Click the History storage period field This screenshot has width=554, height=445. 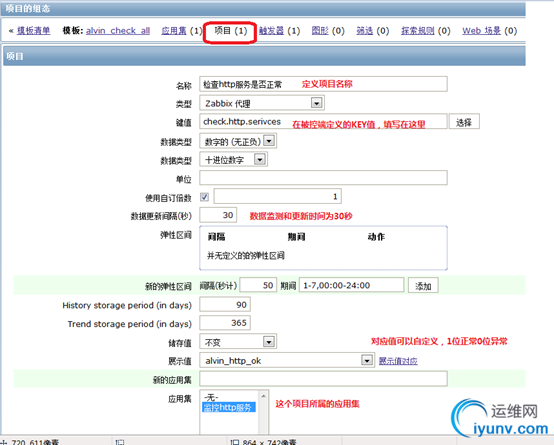(x=225, y=304)
